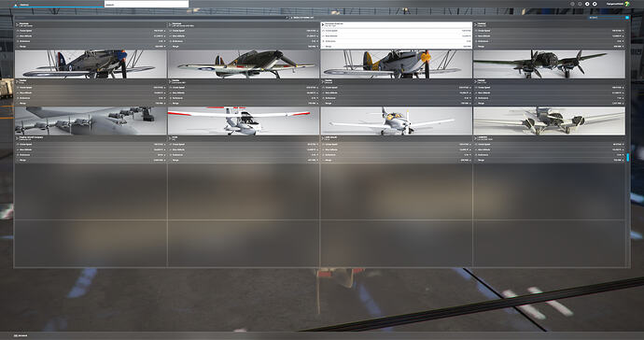This screenshot has width=644, height=340.
Task: Click the title arrow under the Junkers thumbnail
Action: coord(476,138)
